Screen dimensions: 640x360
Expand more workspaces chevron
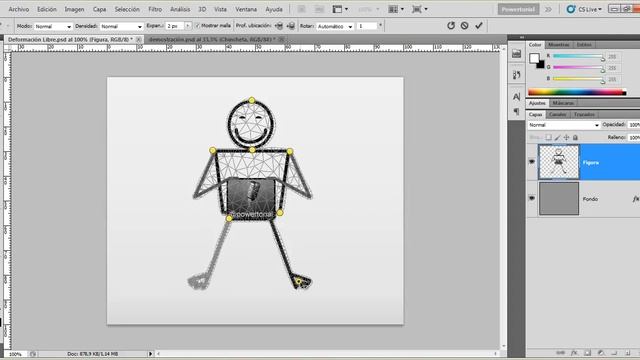(x=548, y=9)
